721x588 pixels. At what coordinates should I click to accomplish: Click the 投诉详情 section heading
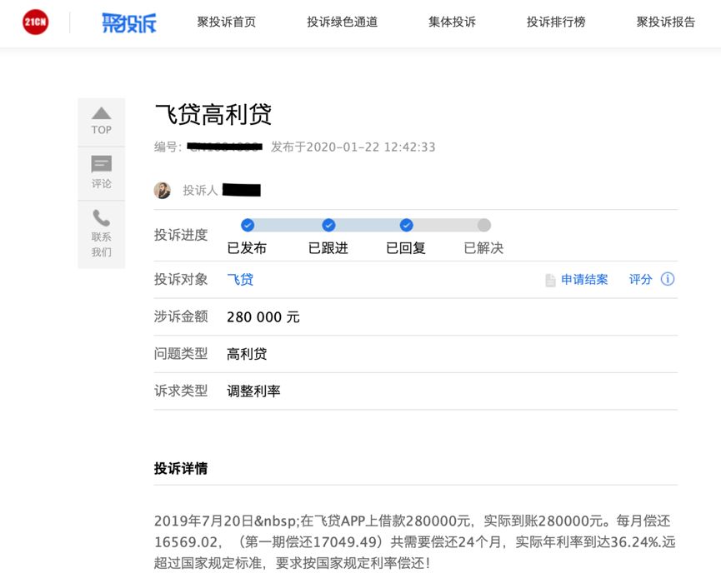(181, 469)
